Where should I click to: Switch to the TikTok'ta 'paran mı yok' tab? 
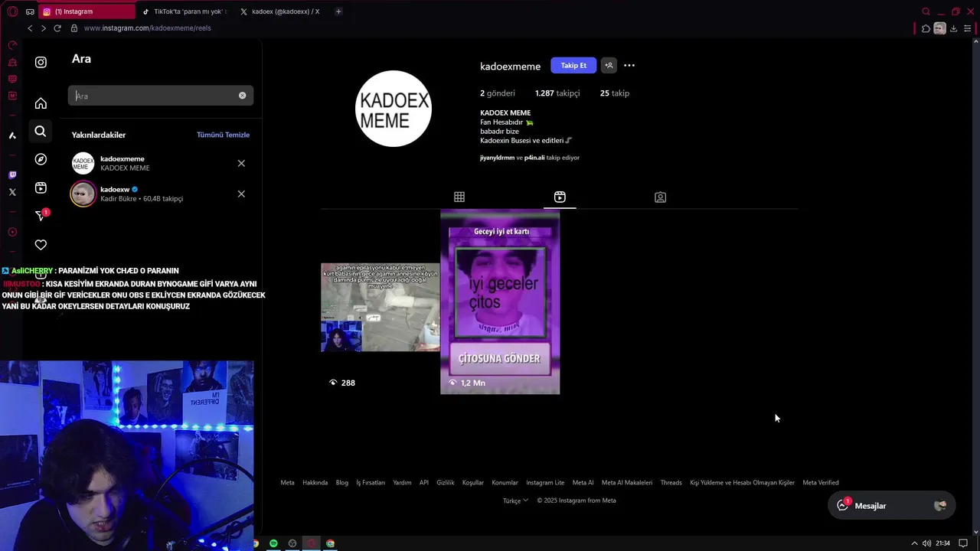[185, 11]
